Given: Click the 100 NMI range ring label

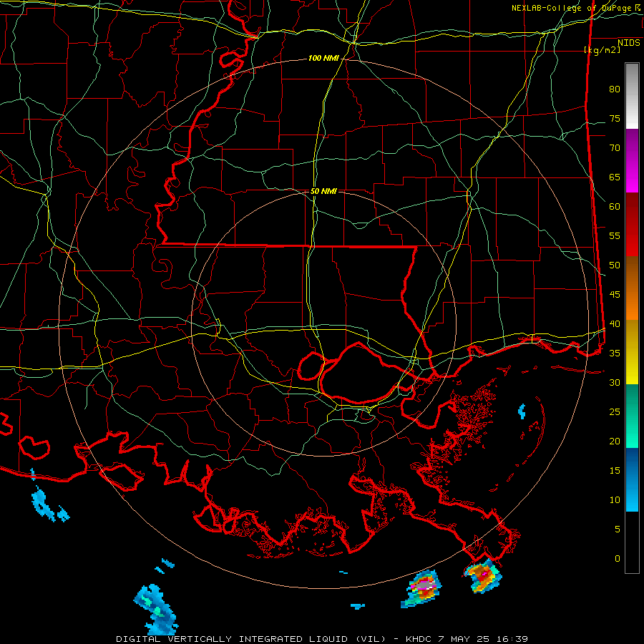Looking at the screenshot, I should 323,59.
